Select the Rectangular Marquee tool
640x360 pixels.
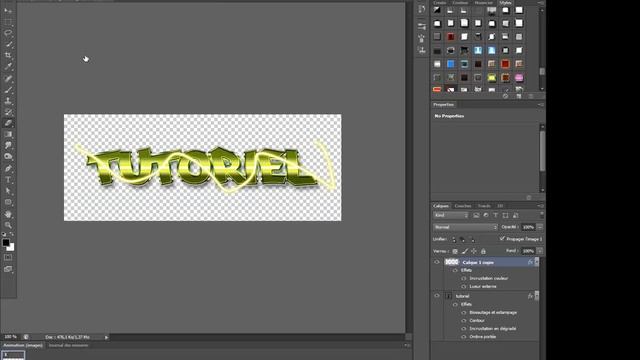(x=8, y=22)
